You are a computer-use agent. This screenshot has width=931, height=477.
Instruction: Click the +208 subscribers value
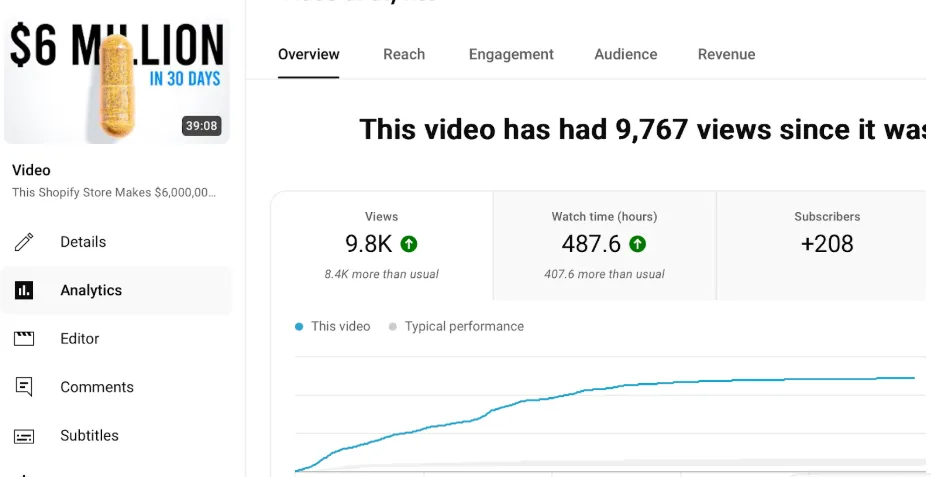pyautogui.click(x=827, y=244)
